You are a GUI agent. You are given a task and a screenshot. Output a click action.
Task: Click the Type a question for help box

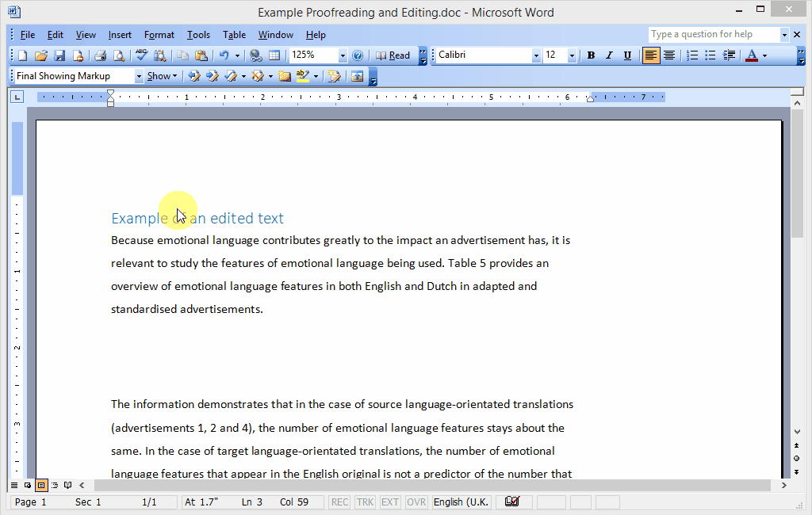click(714, 34)
